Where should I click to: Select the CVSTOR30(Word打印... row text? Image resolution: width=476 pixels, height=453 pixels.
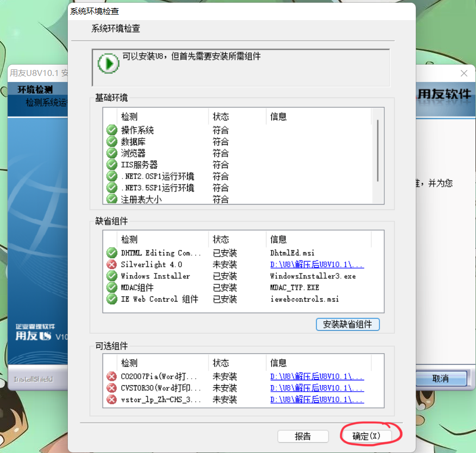(x=161, y=388)
